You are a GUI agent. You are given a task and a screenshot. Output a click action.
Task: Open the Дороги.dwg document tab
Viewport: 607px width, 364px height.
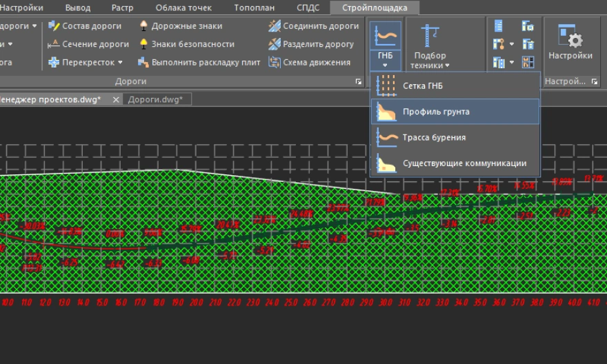(x=155, y=99)
